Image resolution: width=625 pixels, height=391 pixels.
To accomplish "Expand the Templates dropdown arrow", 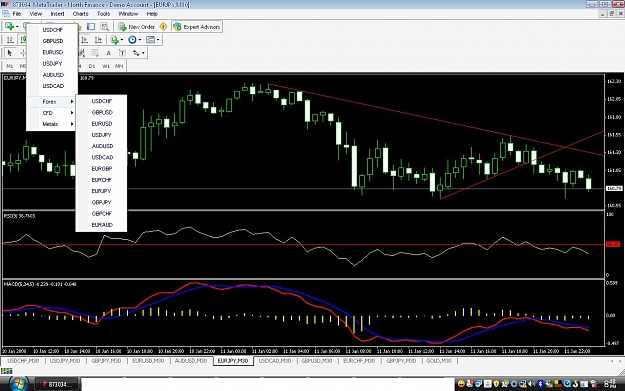I will [158, 40].
